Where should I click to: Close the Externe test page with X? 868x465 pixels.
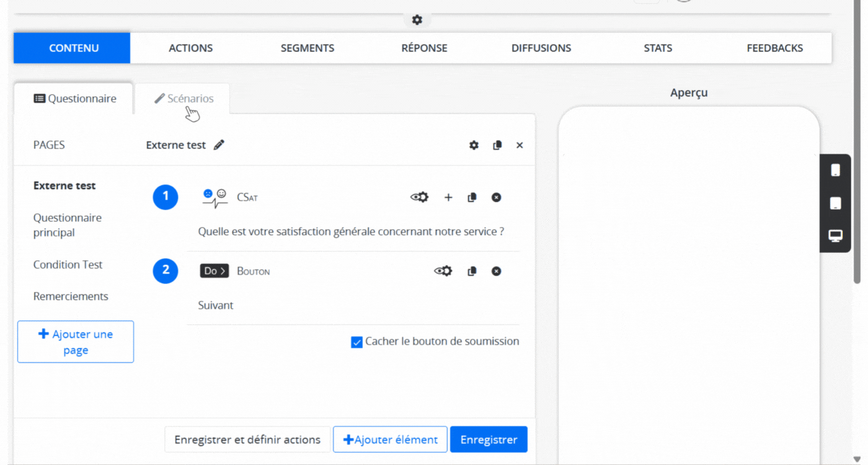pyautogui.click(x=520, y=145)
